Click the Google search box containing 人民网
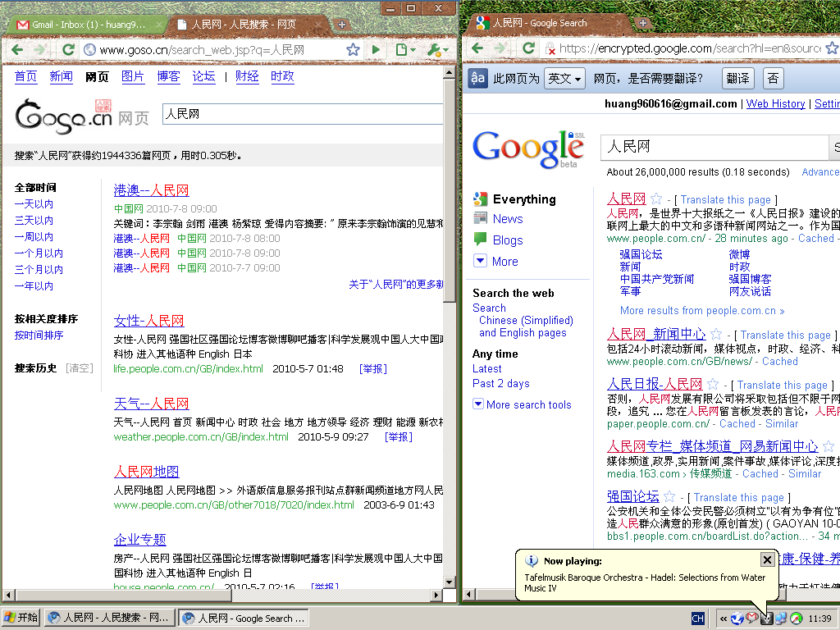840x630 pixels. tap(714, 146)
